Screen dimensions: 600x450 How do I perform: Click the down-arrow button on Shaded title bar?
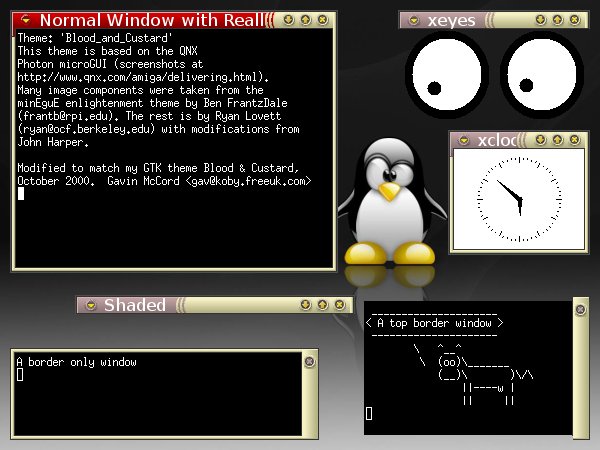tap(305, 305)
